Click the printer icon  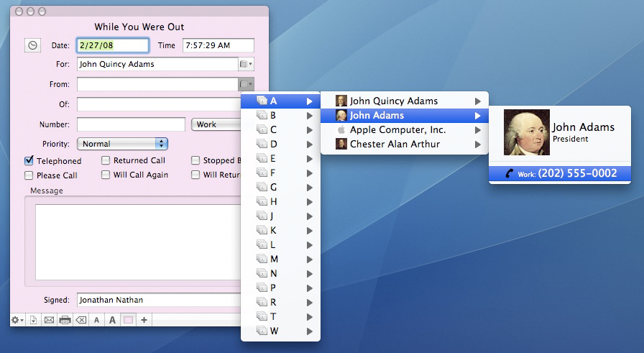pos(65,320)
